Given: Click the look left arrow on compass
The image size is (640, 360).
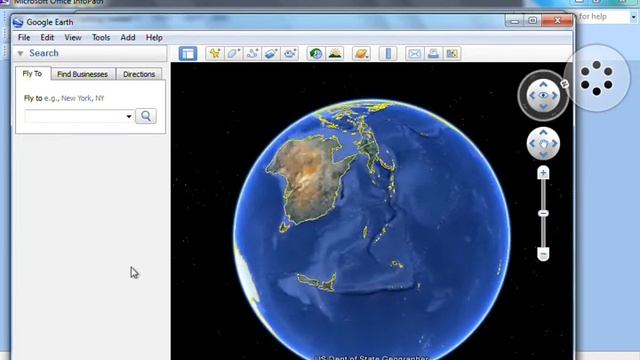Looking at the screenshot, I should [x=532, y=96].
